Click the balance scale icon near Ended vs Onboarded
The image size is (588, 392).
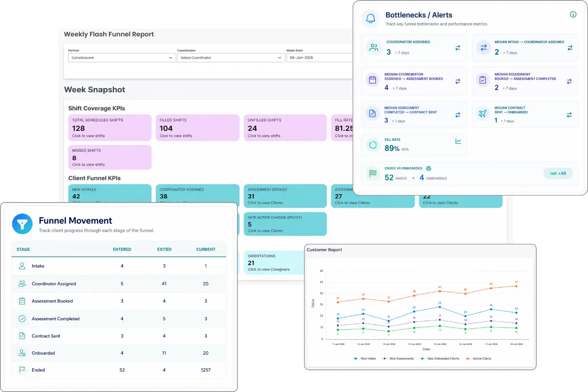click(x=428, y=168)
